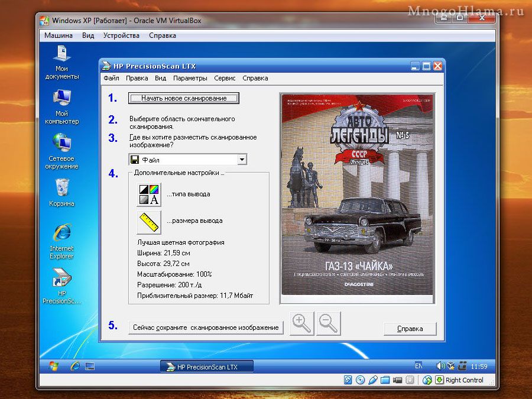
Task: Click the Файл destination combo box
Action: click(x=187, y=160)
